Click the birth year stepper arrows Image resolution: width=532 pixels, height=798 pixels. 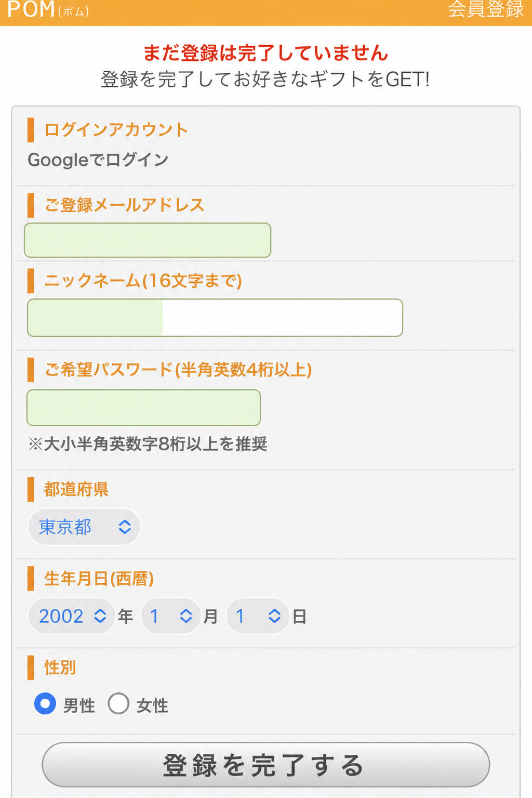[100, 616]
